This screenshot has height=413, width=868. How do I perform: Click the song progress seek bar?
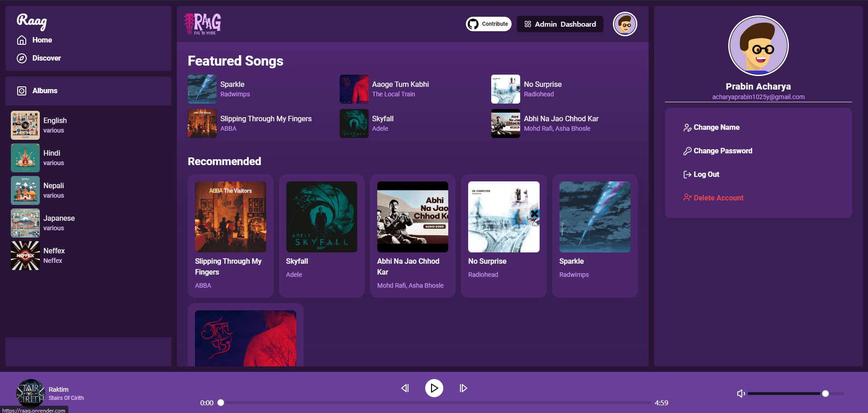[435, 403]
